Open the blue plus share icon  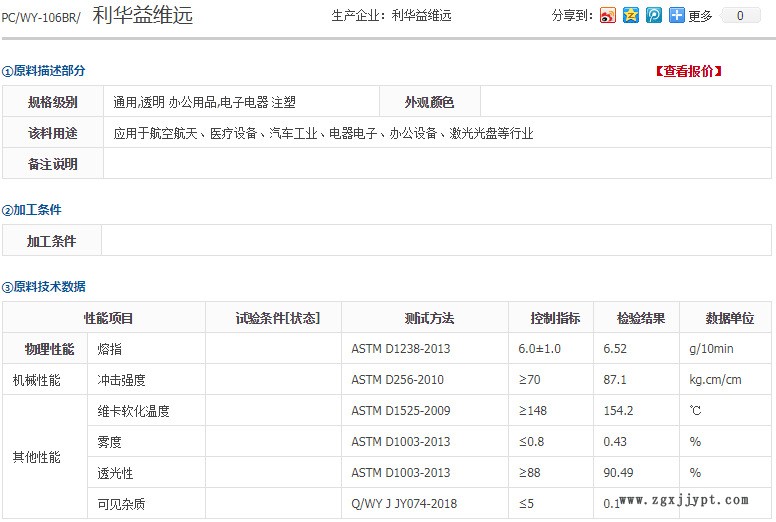tap(677, 15)
